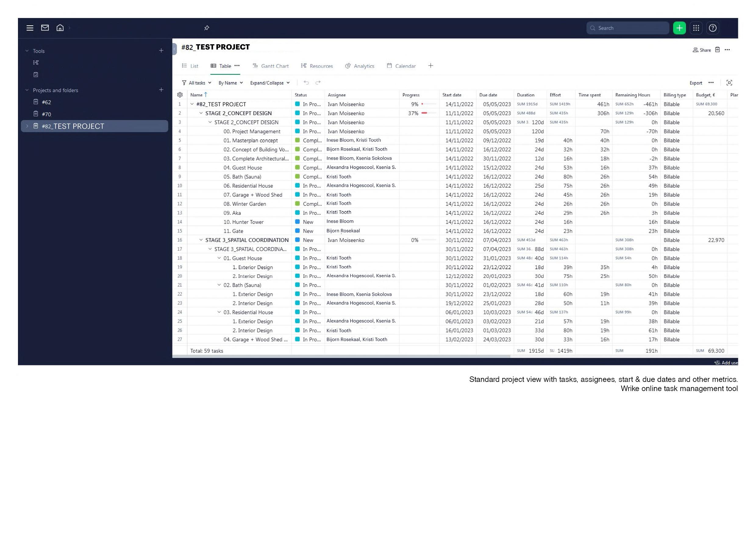Image resolution: width=756 pixels, height=535 pixels.
Task: Open the inbox mail icon
Action: point(45,28)
